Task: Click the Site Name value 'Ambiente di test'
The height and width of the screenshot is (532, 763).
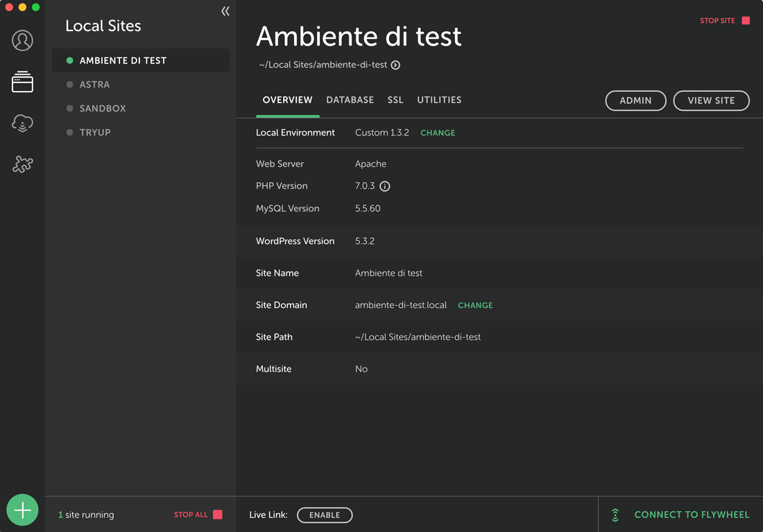Action: [x=388, y=273]
